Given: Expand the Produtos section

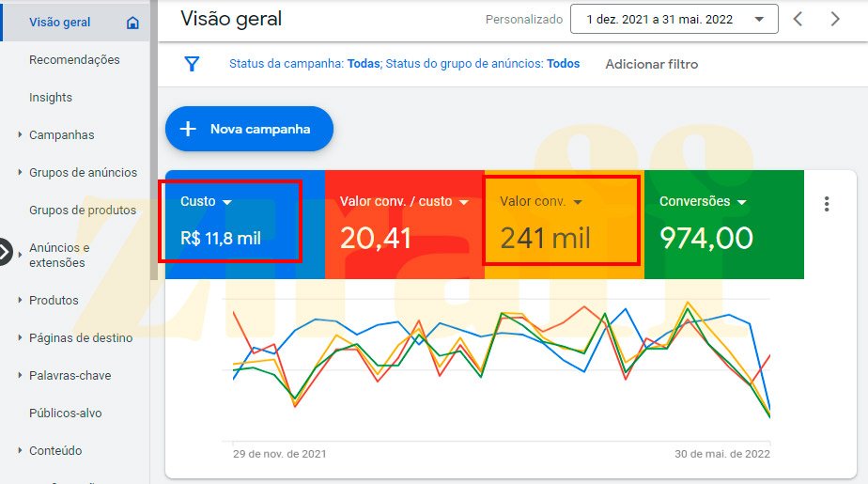Looking at the screenshot, I should pyautogui.click(x=20, y=300).
